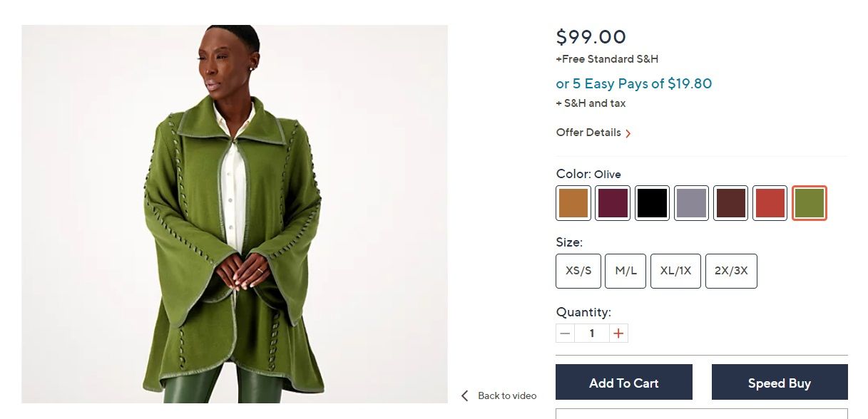This screenshot has width=868, height=419.
Task: Increase quantity with the plus icon
Action: coord(618,333)
